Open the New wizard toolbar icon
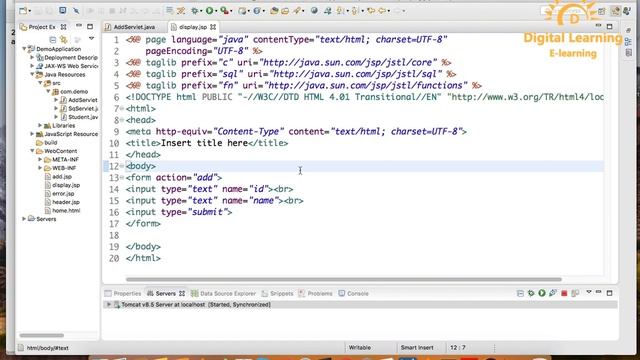Screen dimensions: 640x360 pos(23,11)
